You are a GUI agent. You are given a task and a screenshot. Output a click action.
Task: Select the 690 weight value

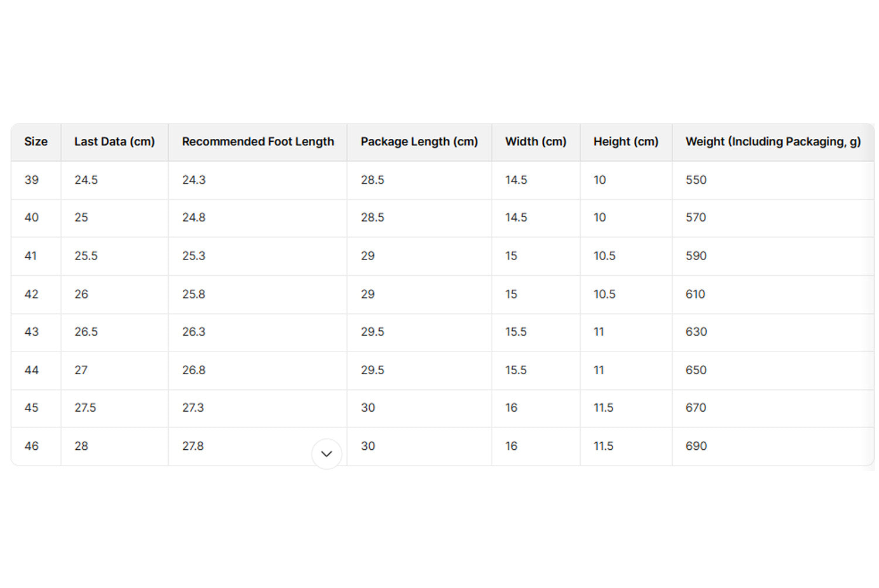pyautogui.click(x=696, y=446)
